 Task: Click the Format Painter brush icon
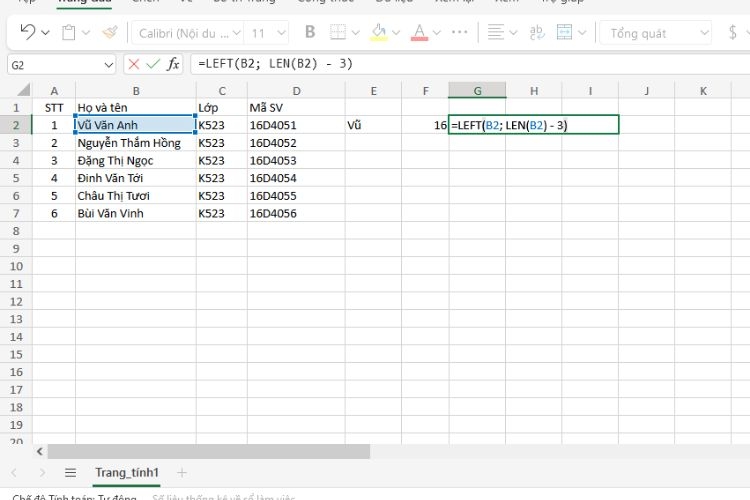109,33
